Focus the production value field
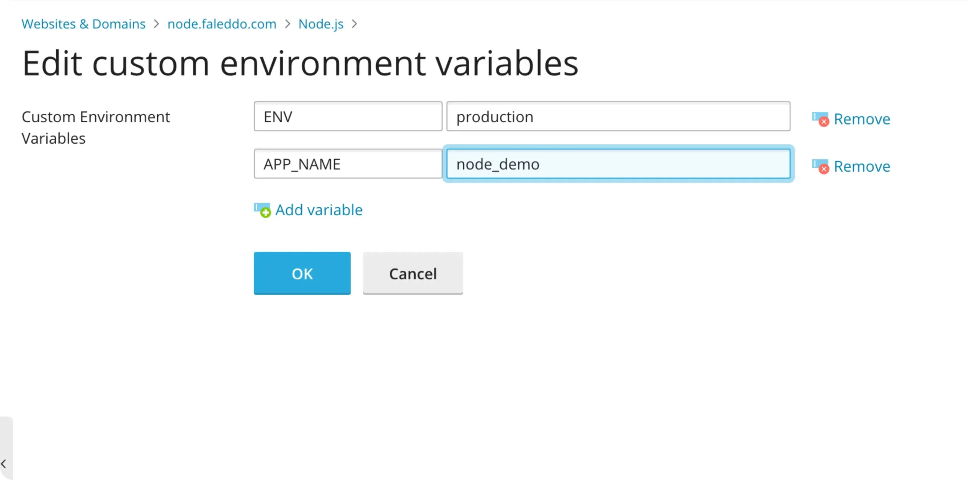Screen dimensions: 980x480 (x=618, y=116)
